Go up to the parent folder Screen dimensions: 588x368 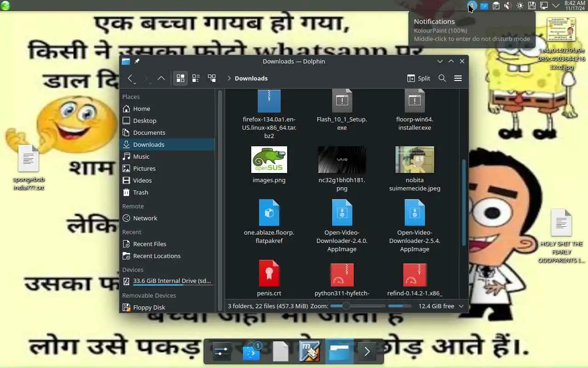coord(161,78)
